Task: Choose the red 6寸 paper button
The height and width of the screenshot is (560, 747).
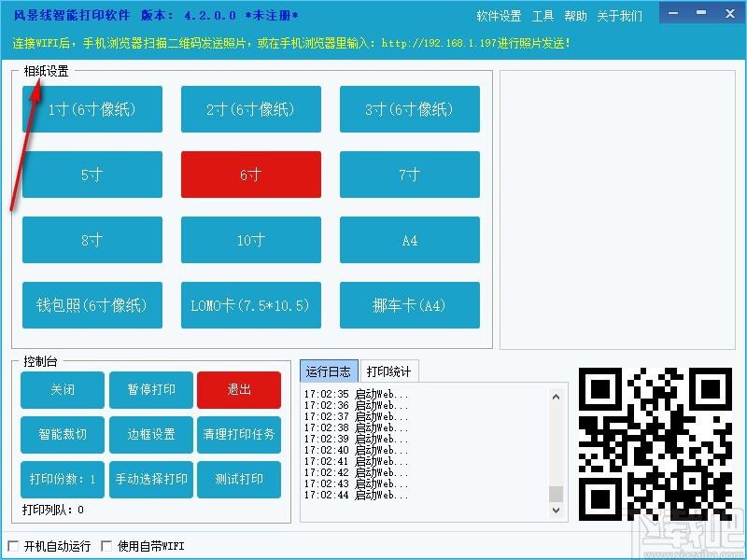Action: pyautogui.click(x=250, y=175)
